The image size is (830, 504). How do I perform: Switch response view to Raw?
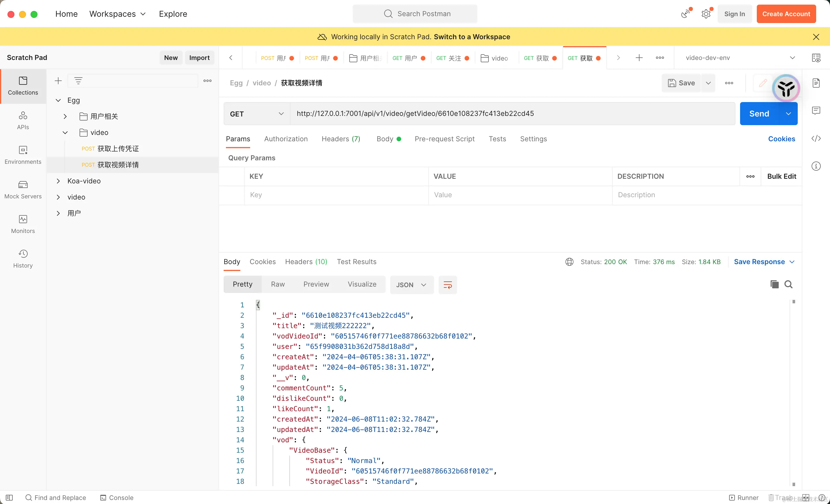coord(278,284)
